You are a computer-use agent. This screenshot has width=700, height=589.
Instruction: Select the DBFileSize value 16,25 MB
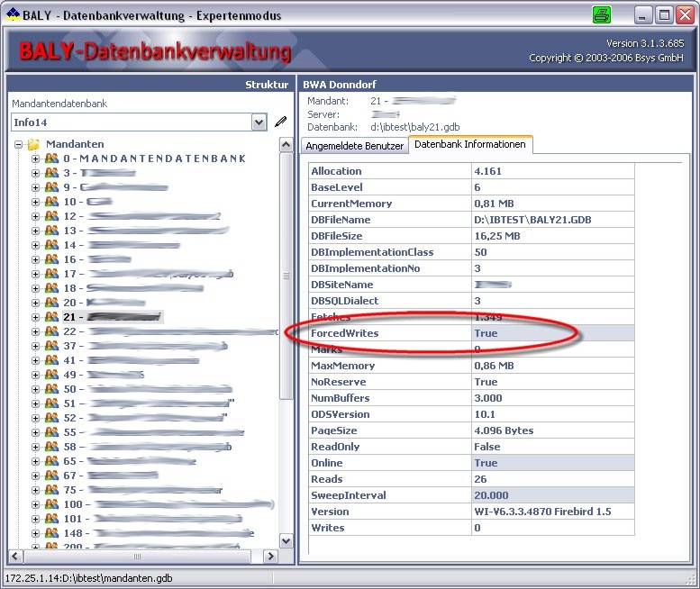(x=552, y=236)
